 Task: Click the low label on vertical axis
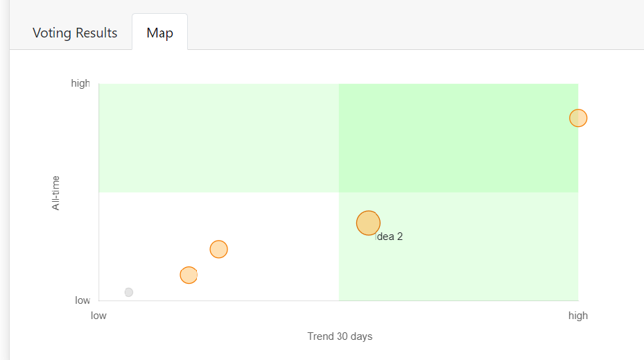tap(82, 300)
